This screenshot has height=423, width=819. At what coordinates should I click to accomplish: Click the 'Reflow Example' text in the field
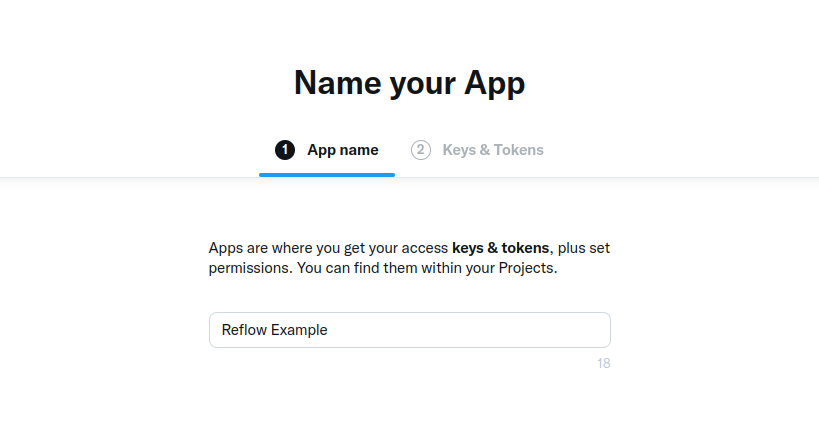[x=274, y=330]
